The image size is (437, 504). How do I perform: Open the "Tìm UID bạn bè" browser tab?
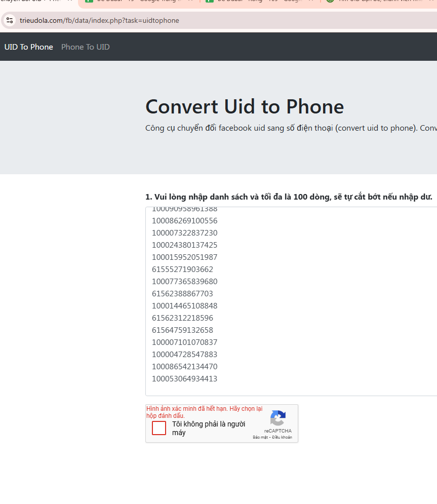[x=375, y=1]
